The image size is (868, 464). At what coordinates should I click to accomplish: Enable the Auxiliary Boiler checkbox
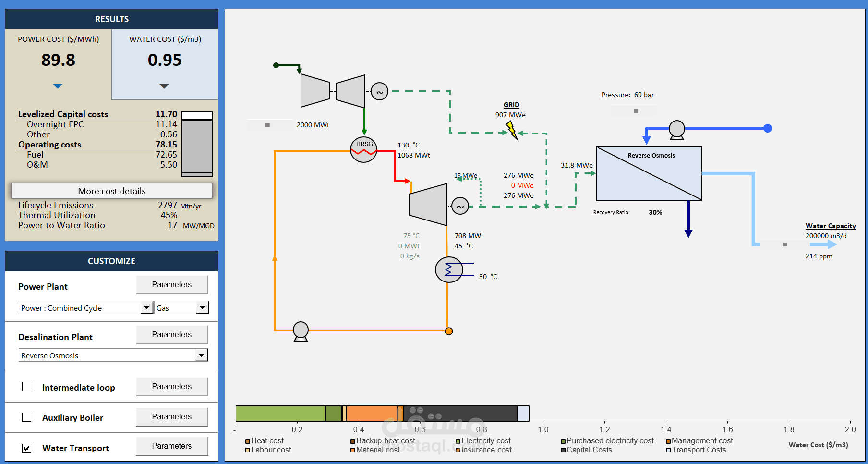tap(27, 417)
